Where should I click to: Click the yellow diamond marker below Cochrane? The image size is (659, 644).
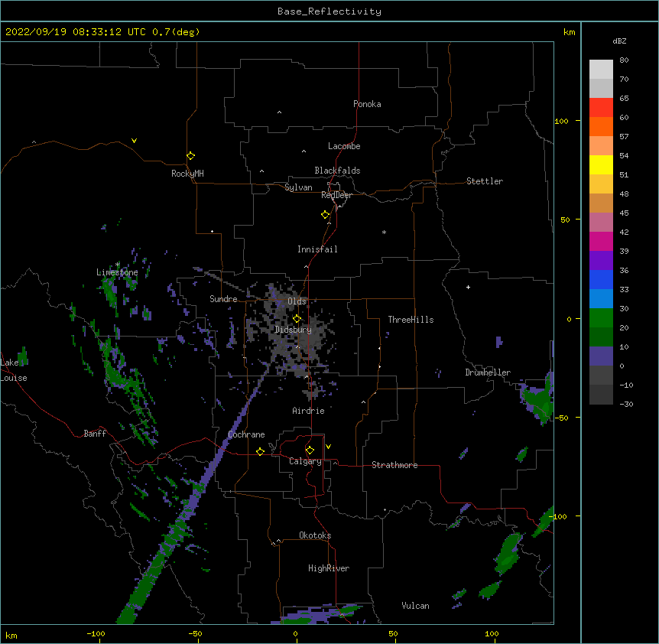[x=260, y=451]
